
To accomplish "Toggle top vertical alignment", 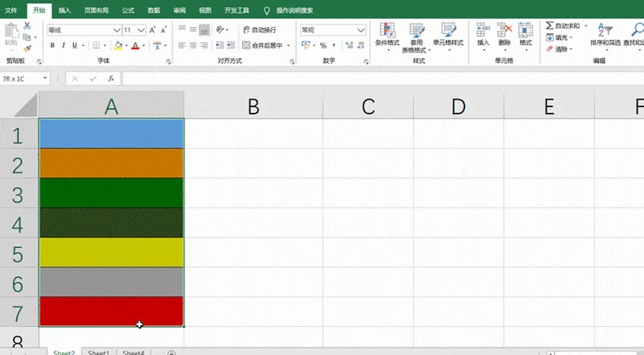I will (182, 30).
